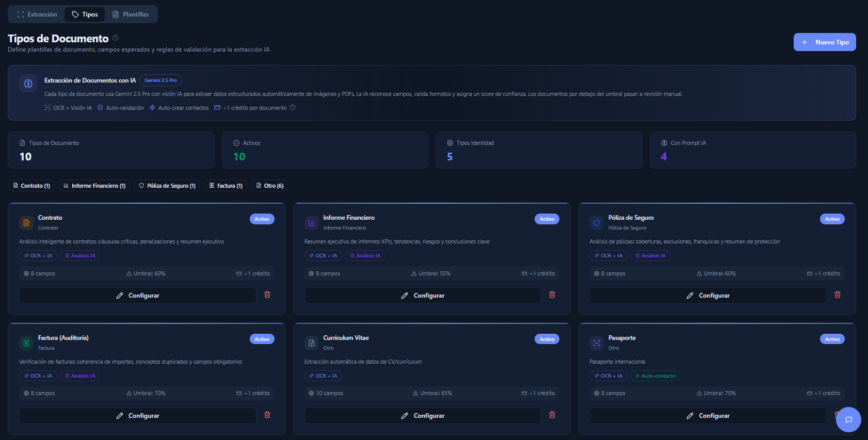Viewport: 868px width, 440px height.
Task: Switch to the Extracción tab
Action: [x=37, y=14]
